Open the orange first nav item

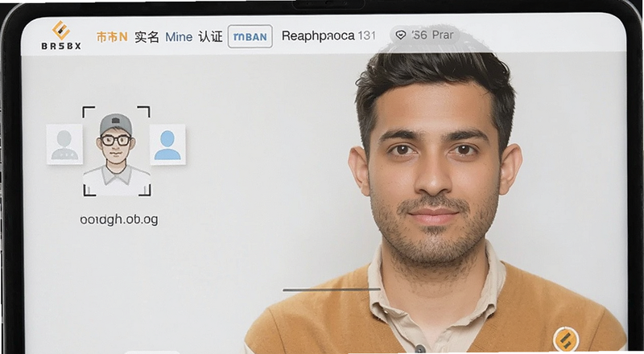112,37
